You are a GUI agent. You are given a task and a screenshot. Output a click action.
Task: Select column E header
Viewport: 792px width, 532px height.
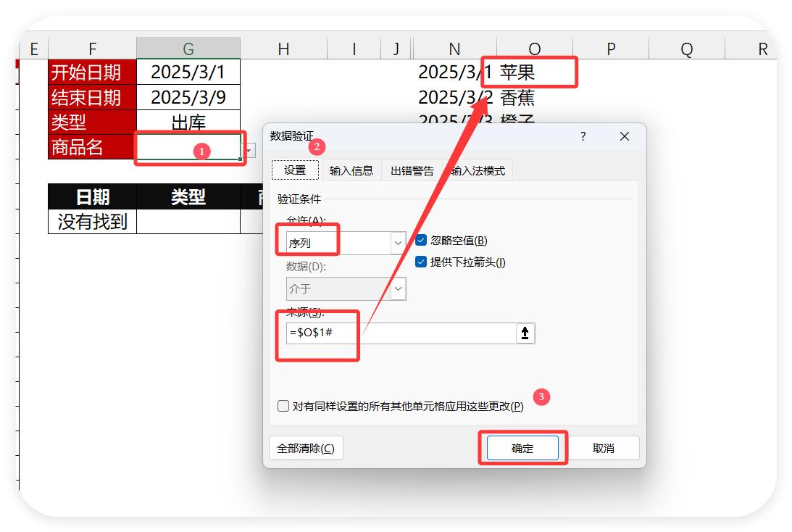click(x=34, y=49)
